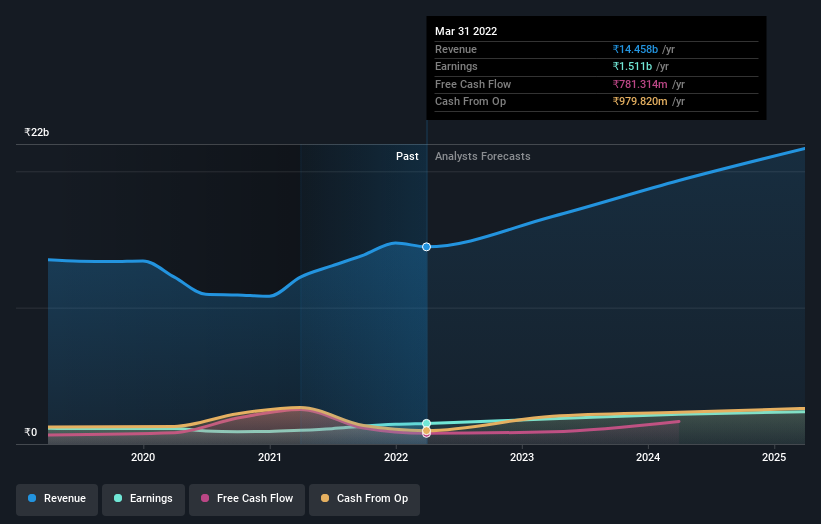Select the 2020 x-axis label

point(143,457)
